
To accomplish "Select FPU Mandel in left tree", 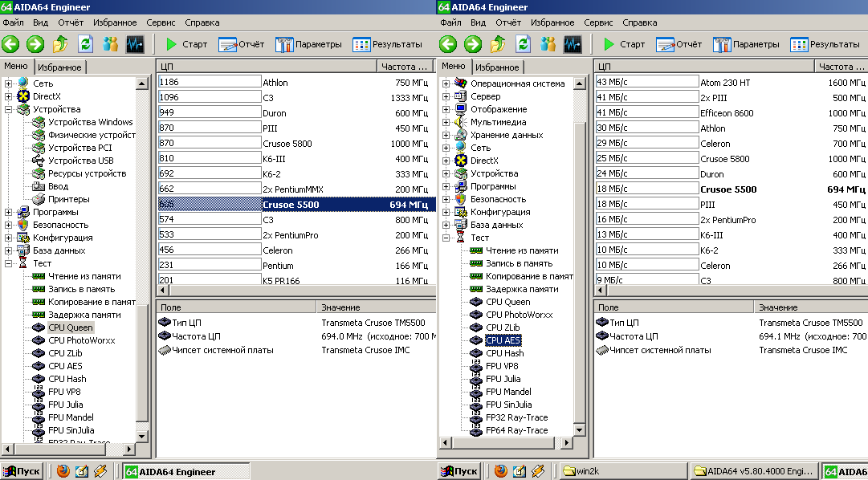I will pos(71,417).
